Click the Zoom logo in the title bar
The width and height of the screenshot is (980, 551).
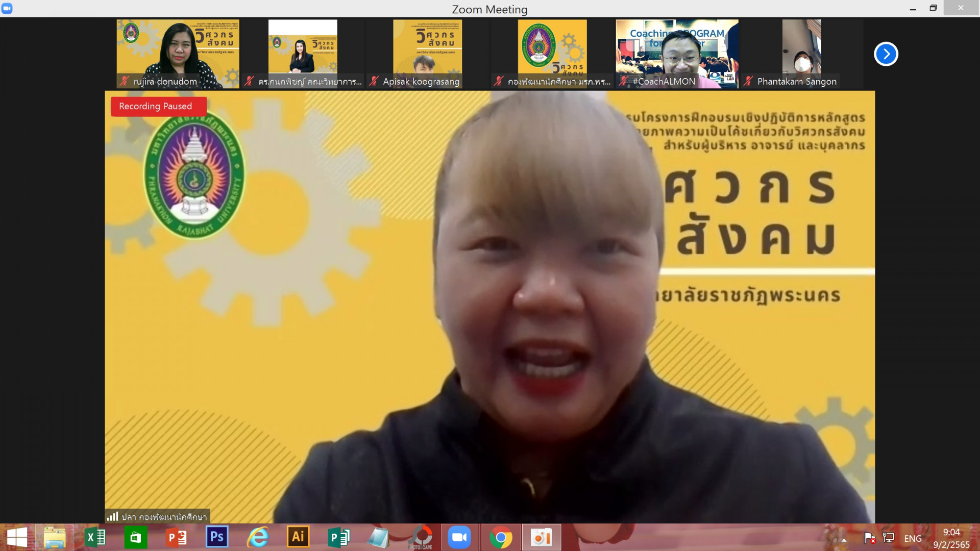(x=7, y=8)
